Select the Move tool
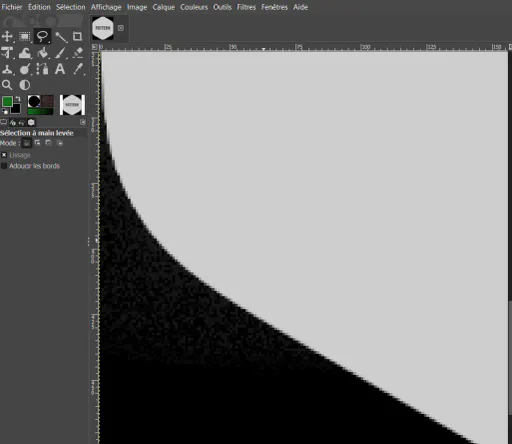The image size is (512, 444). click(x=7, y=36)
